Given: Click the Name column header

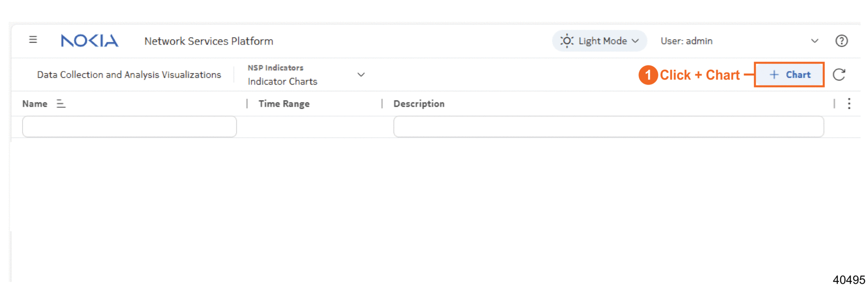Looking at the screenshot, I should (x=35, y=104).
